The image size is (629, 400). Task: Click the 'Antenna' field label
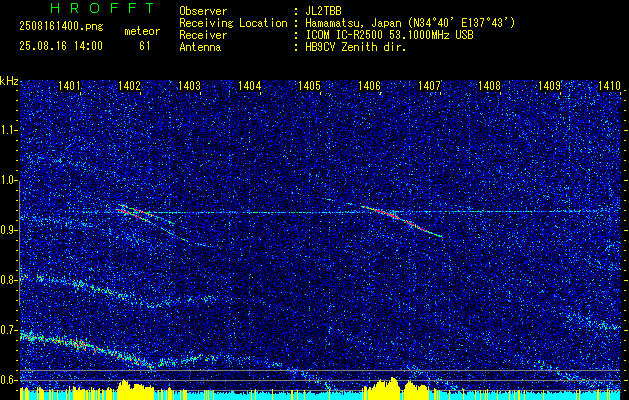(200, 47)
